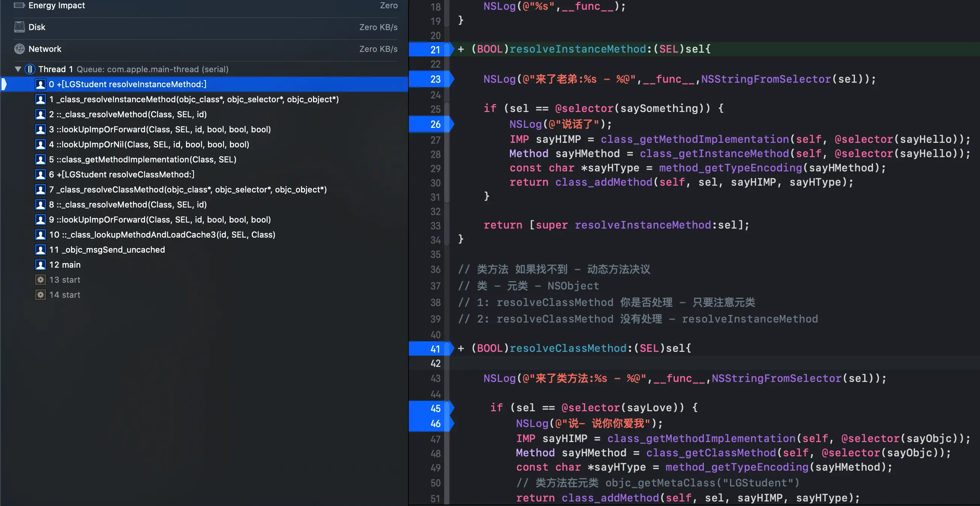980x506 pixels.
Task: Click the Energy Impact gauge icon
Action: [19, 5]
